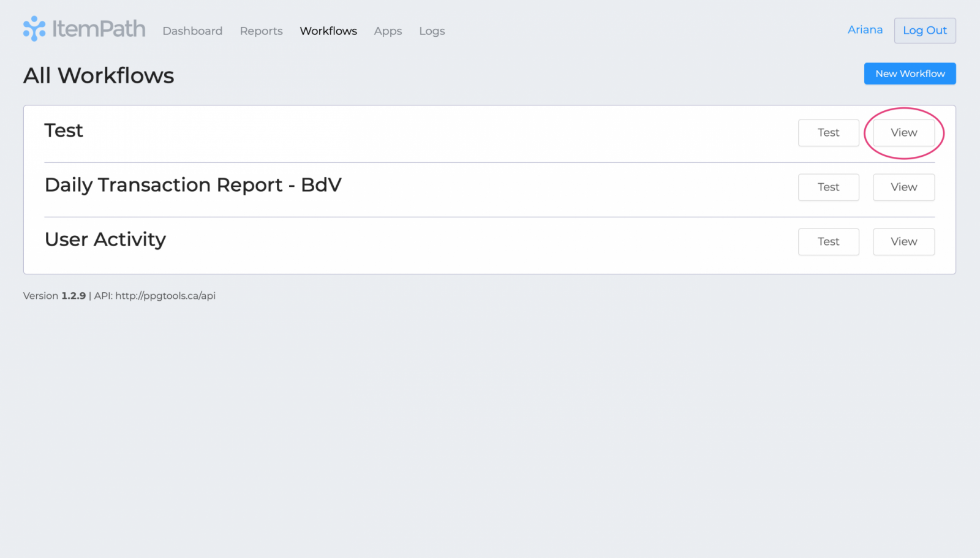The width and height of the screenshot is (980, 558).
Task: Click the 'All Workflows' heading
Action: (x=99, y=75)
